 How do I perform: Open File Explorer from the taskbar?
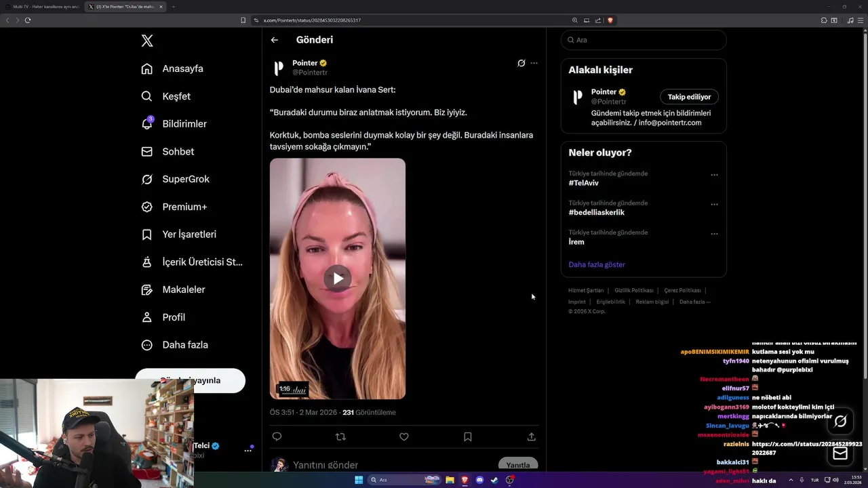450,480
